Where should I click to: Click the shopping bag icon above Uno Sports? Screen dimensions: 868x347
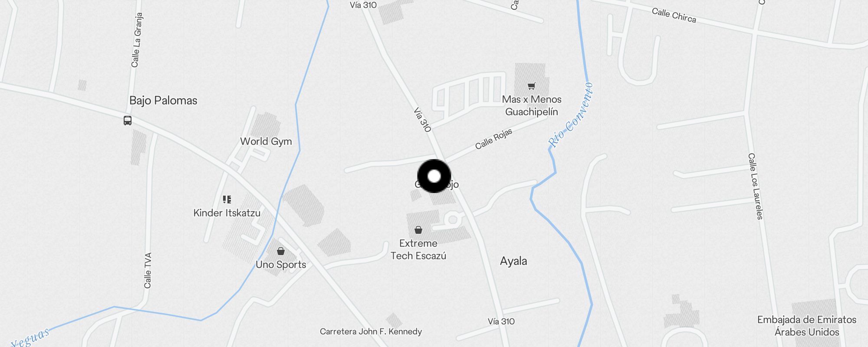(281, 251)
